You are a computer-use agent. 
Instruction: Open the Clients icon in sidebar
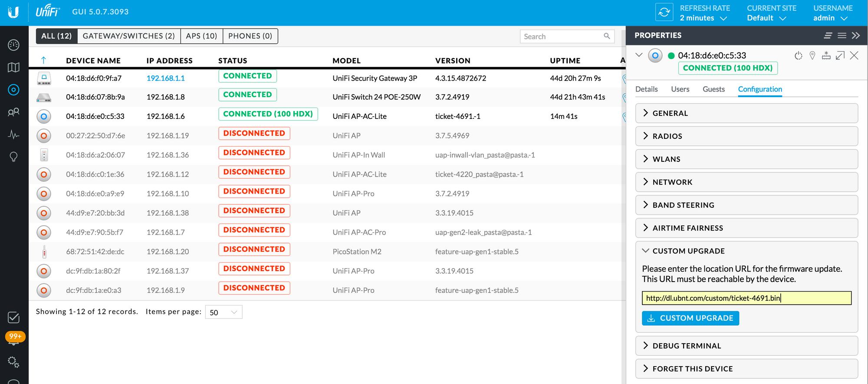(13, 112)
